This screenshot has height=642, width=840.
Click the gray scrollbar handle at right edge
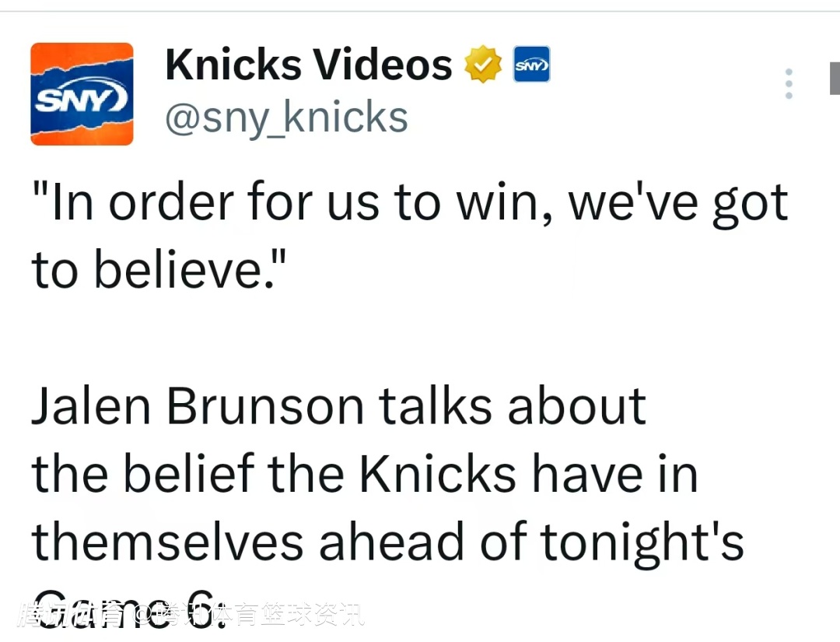click(x=835, y=79)
